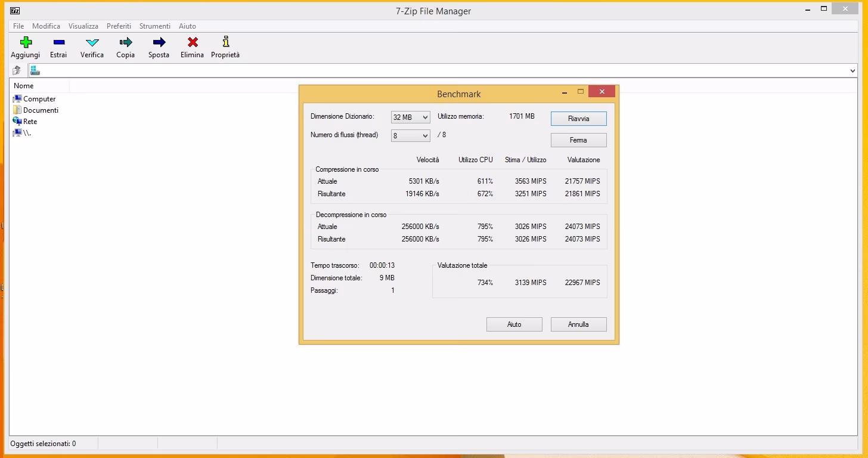The height and width of the screenshot is (458, 868).
Task: Click the 7z logo in title bar
Action: pos(15,10)
